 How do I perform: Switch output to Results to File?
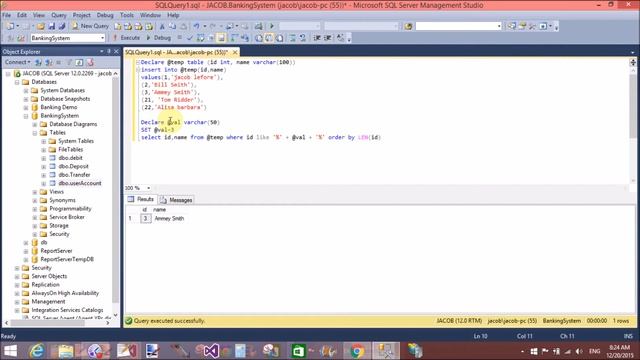[280, 38]
